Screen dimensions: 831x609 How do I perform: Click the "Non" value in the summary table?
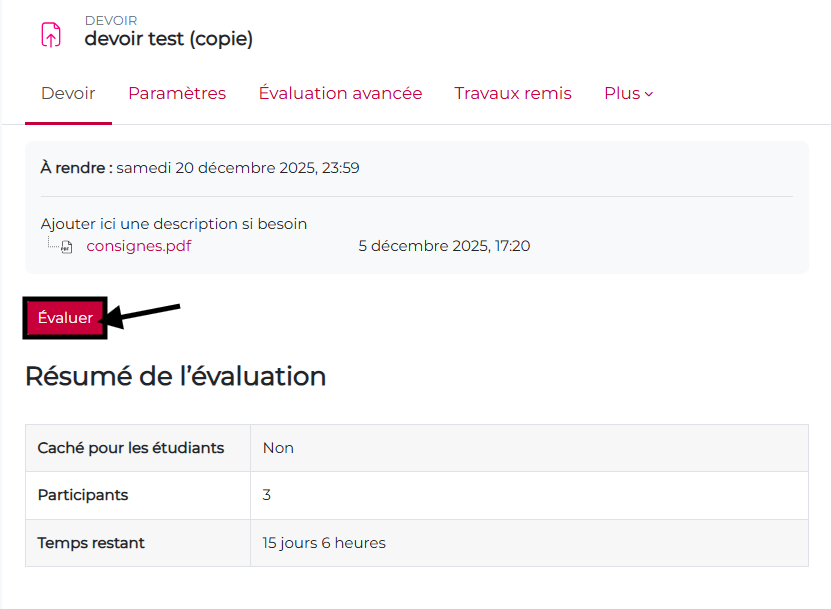pos(278,448)
